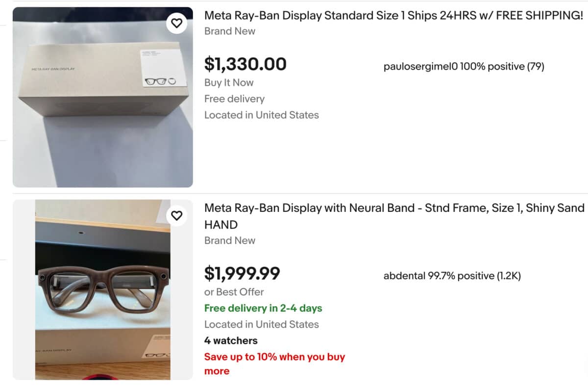Click "Located in United States" on second listing

[261, 324]
